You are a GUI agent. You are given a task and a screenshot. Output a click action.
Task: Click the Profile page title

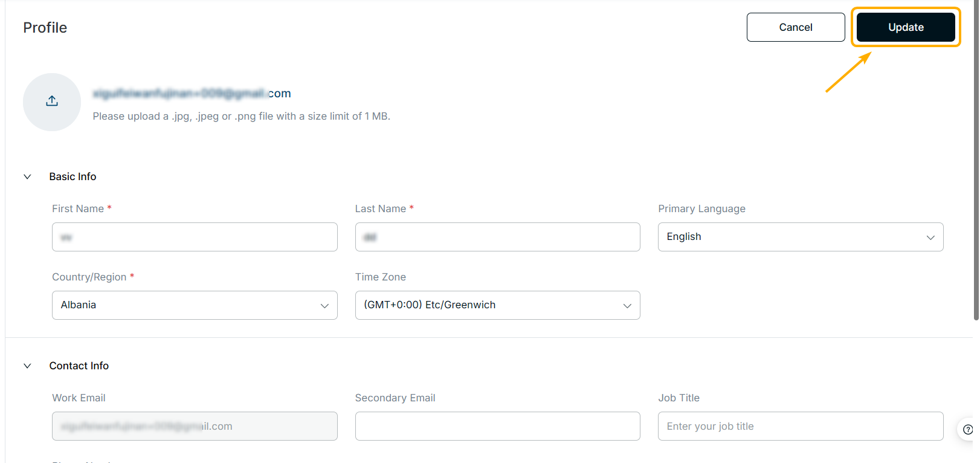tap(45, 28)
